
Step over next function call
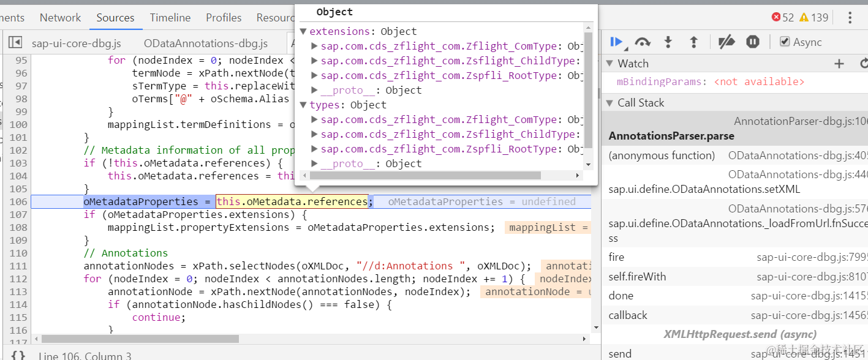(x=643, y=42)
